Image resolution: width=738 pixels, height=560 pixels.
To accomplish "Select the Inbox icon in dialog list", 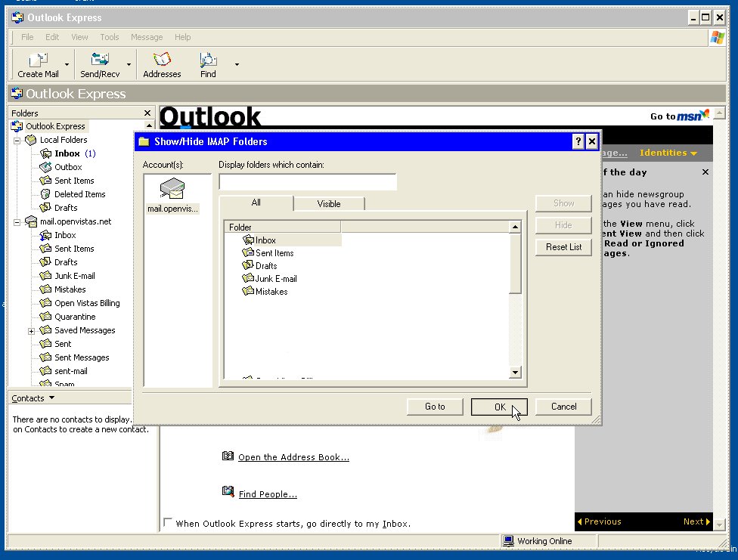I will click(x=248, y=240).
